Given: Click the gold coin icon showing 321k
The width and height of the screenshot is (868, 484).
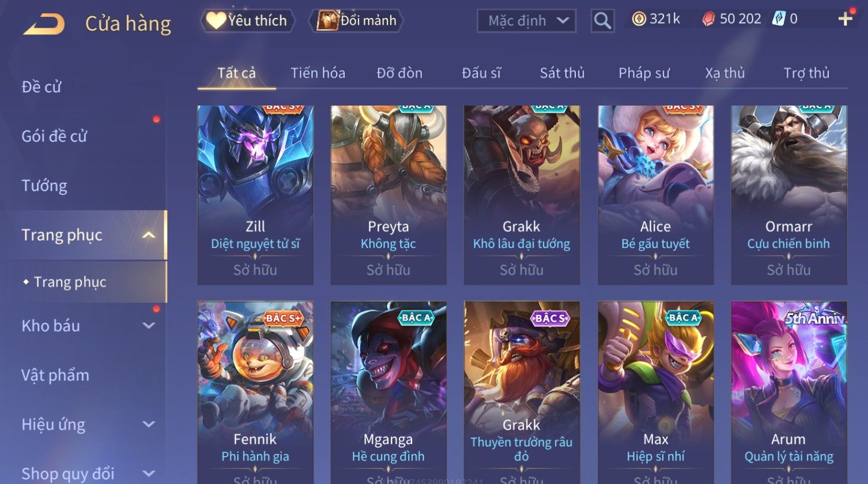Looking at the screenshot, I should coord(639,20).
